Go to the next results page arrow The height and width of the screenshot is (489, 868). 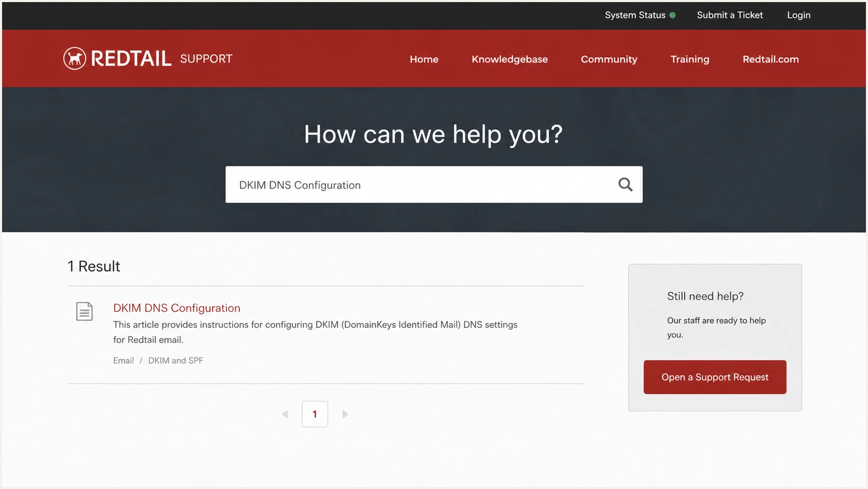click(345, 414)
